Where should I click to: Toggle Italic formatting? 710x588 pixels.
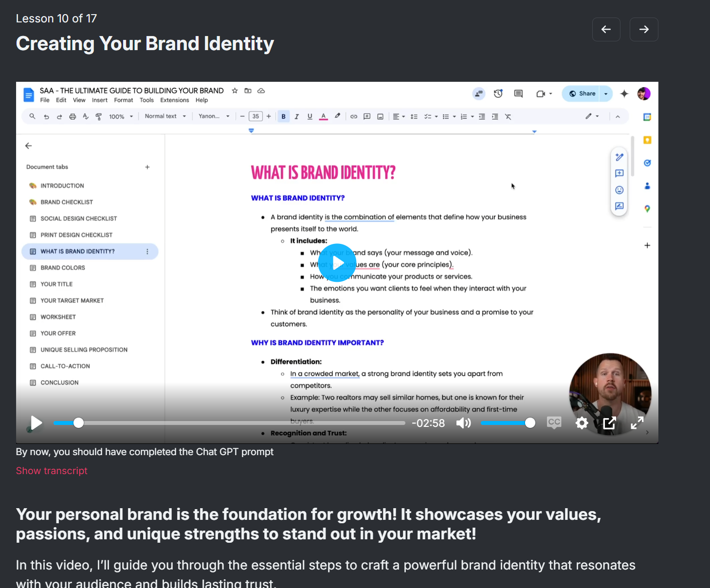[x=296, y=116]
